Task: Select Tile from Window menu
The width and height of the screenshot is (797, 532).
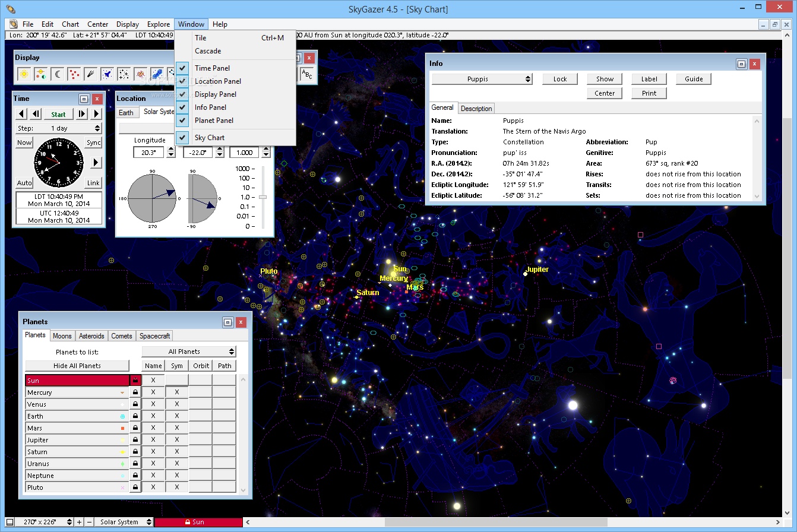Action: tap(236, 38)
